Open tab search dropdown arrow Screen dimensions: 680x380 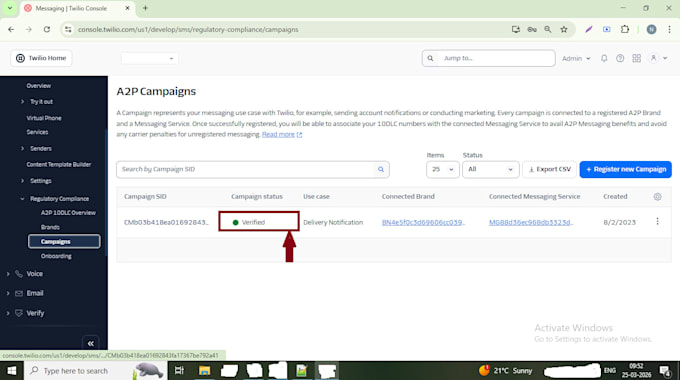pyautogui.click(x=10, y=8)
